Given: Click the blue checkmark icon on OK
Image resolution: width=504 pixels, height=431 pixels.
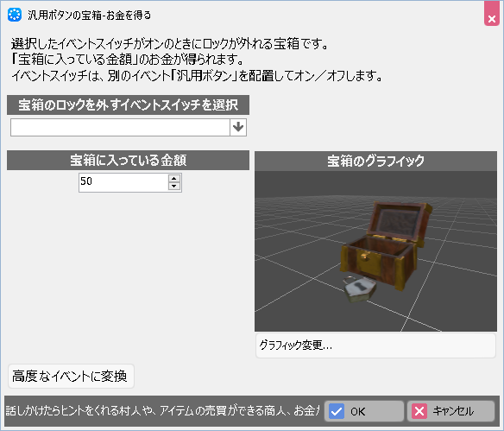Looking at the screenshot, I should tap(337, 411).
